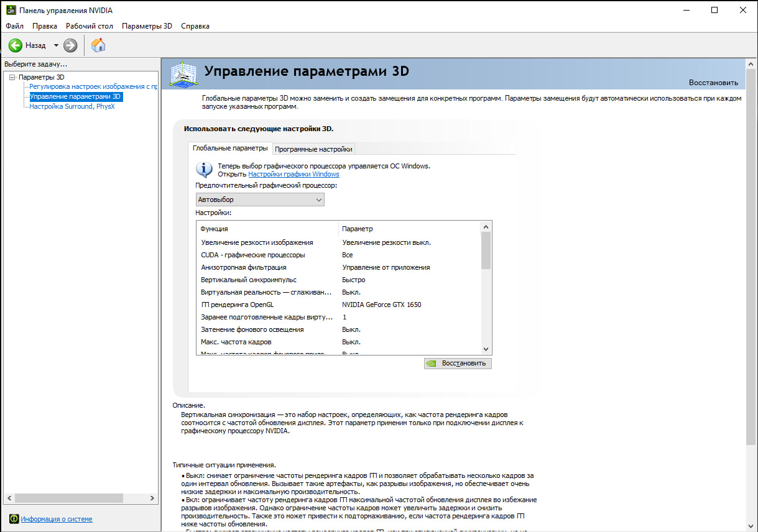Image resolution: width=758 pixels, height=532 pixels.
Task: Click the green Back (Назад) arrow icon
Action: pyautogui.click(x=15, y=45)
